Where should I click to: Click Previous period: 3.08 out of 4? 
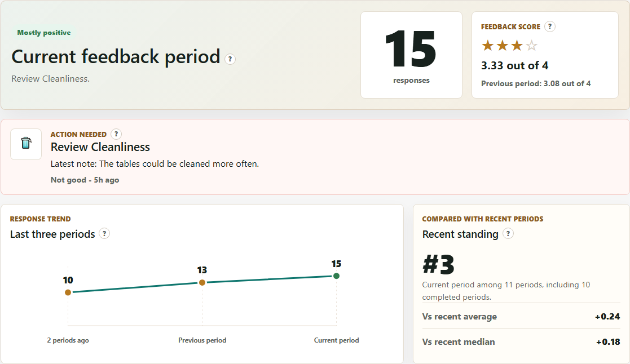[x=536, y=83]
